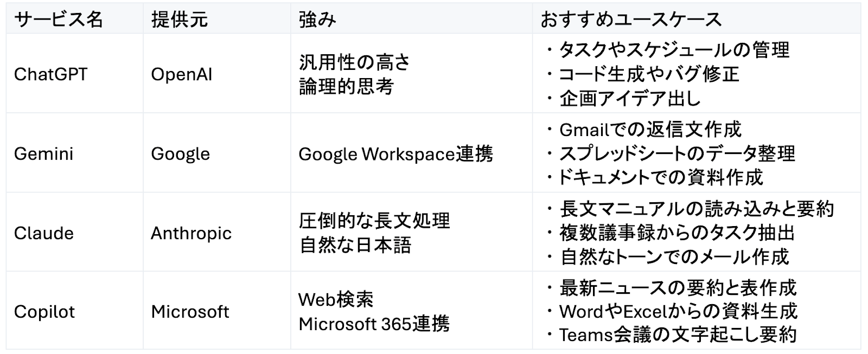Click the Google provider cell
Screen dimensions: 868x354
coord(180,154)
